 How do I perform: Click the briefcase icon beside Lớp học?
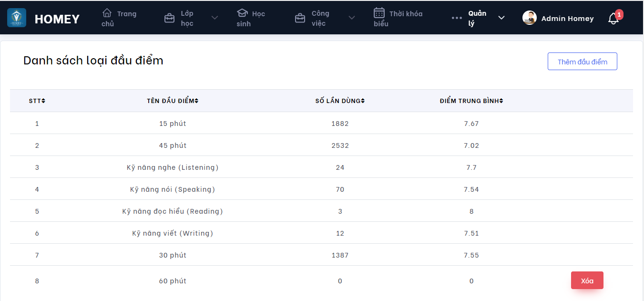click(169, 18)
